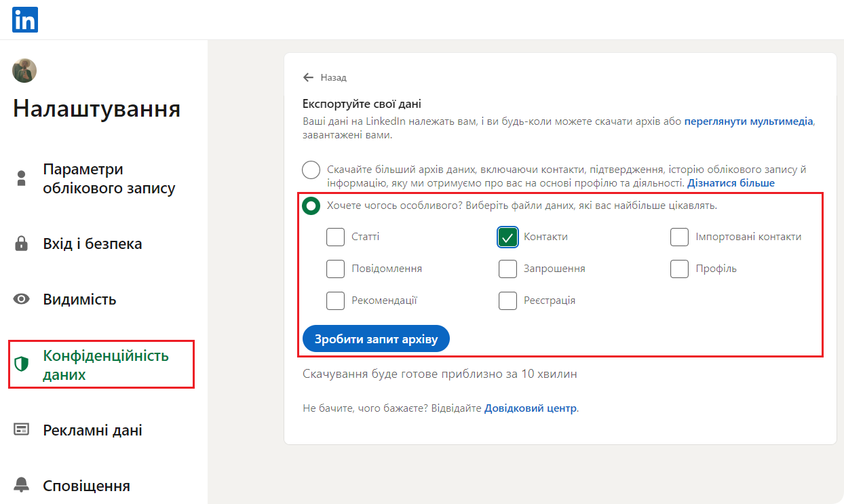Image resolution: width=844 pixels, height=504 pixels.
Task: Click the eye icon for Видимість
Action: (22, 299)
